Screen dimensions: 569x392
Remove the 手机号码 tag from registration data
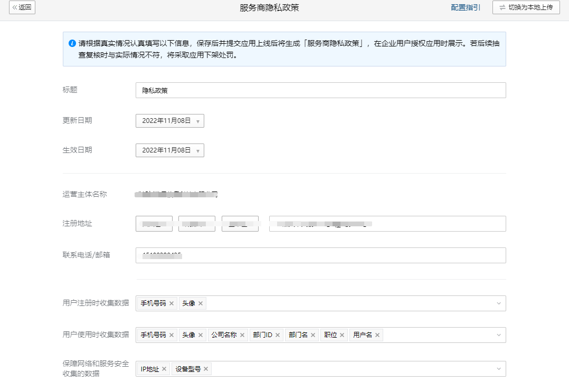point(172,303)
